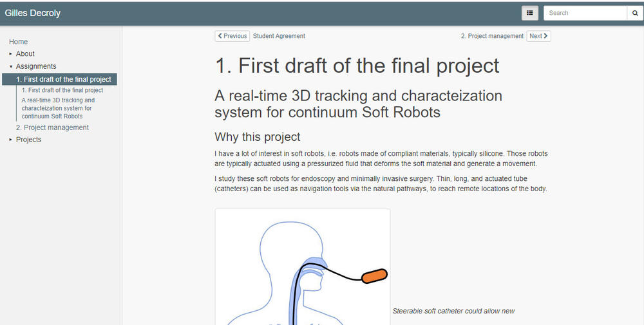Image resolution: width=644 pixels, height=325 pixels.
Task: Expand the Projects section arrow
Action: [11, 140]
